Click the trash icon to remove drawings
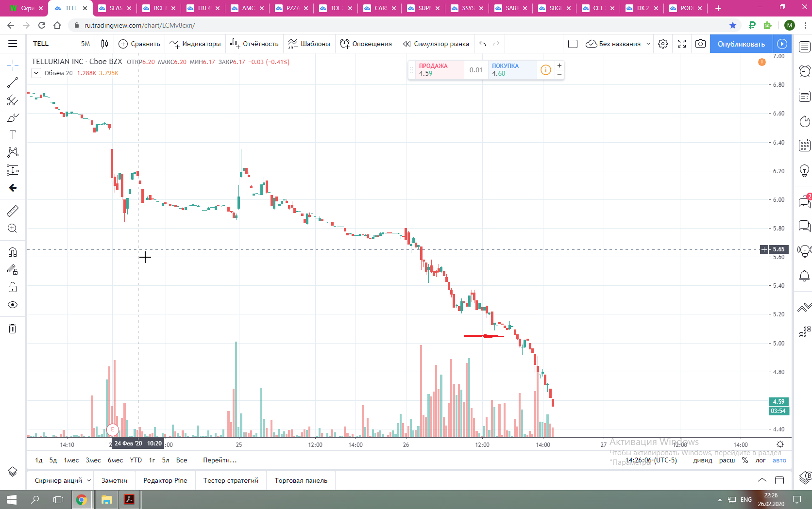The height and width of the screenshot is (509, 812). pyautogui.click(x=13, y=329)
